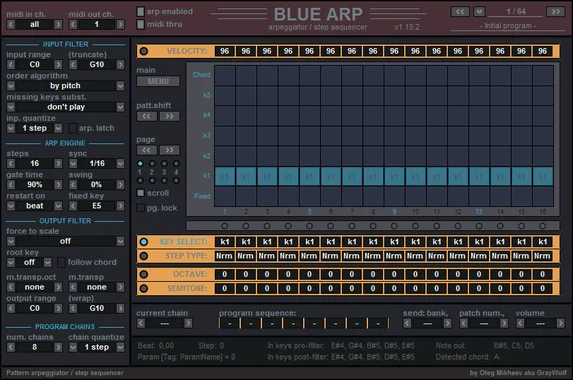Enable the arp enabled checkbox
Viewport: 573px width, 380px height.
tap(140, 12)
